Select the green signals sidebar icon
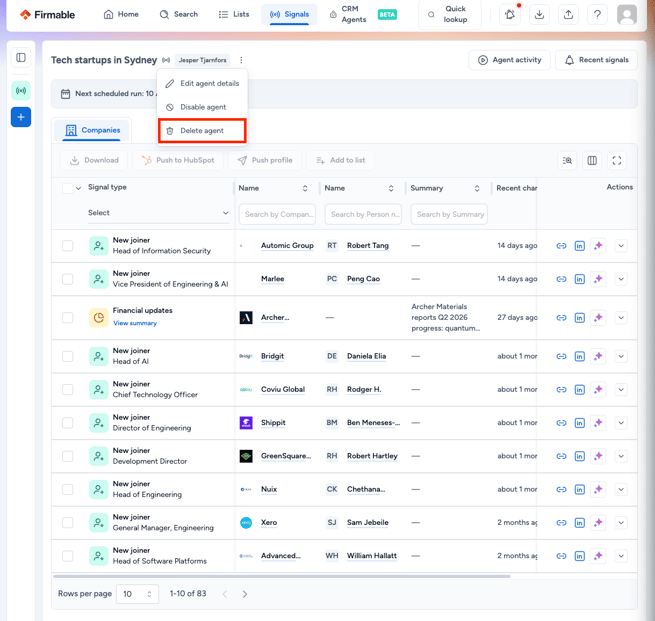Image resolution: width=655 pixels, height=621 pixels. [21, 91]
